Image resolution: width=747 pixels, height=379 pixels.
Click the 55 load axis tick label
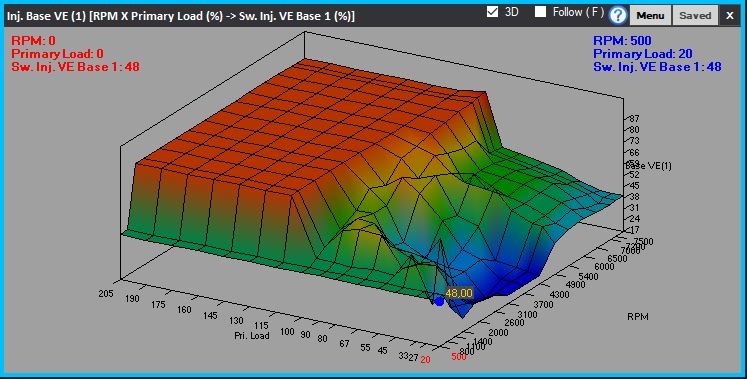tap(365, 348)
